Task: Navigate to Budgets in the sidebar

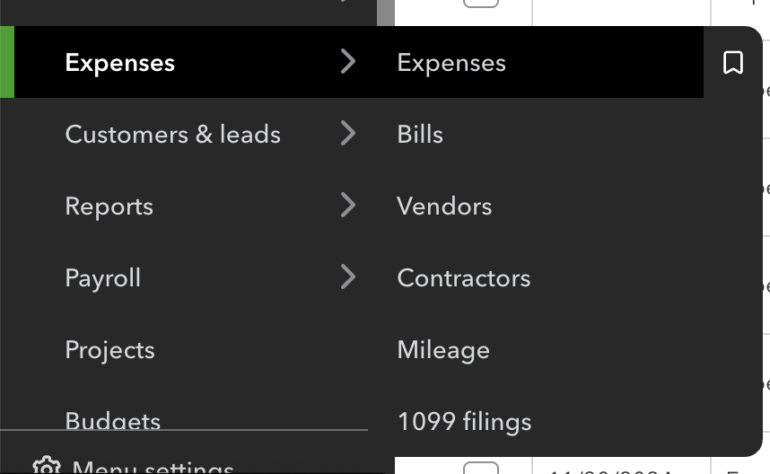Action: click(113, 421)
